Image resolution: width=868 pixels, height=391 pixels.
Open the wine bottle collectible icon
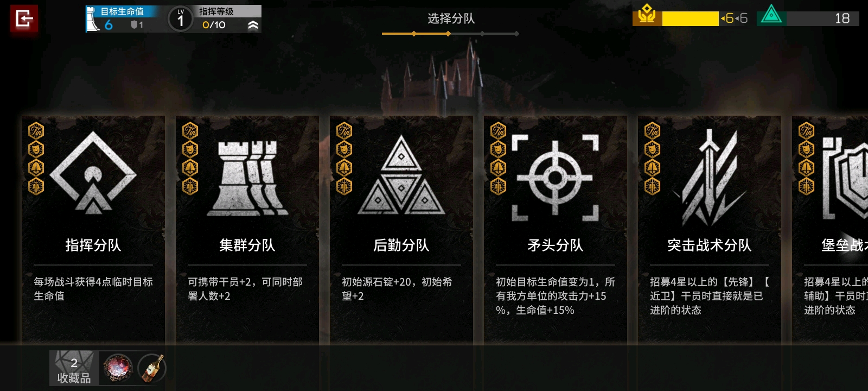pyautogui.click(x=152, y=368)
